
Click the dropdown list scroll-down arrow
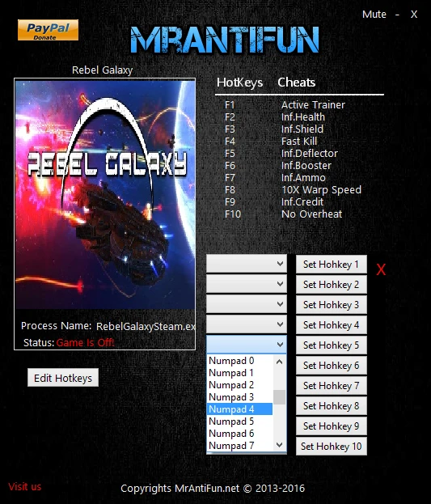279,445
